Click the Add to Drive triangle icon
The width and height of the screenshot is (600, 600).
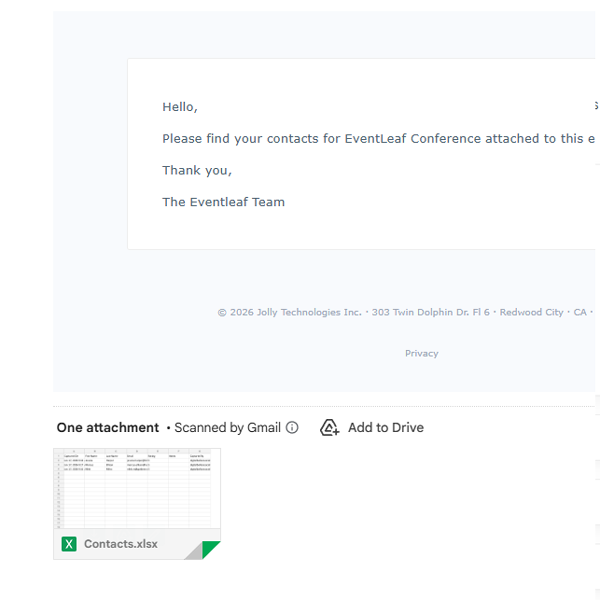(x=329, y=427)
